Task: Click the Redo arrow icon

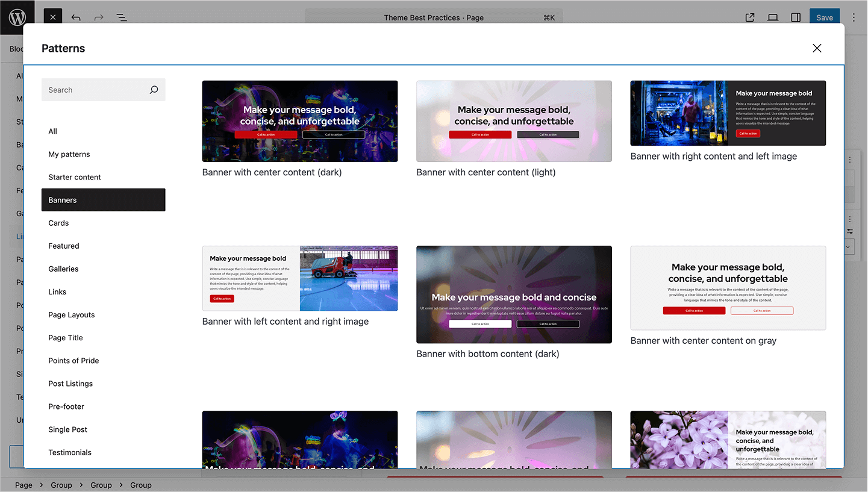Action: tap(99, 17)
